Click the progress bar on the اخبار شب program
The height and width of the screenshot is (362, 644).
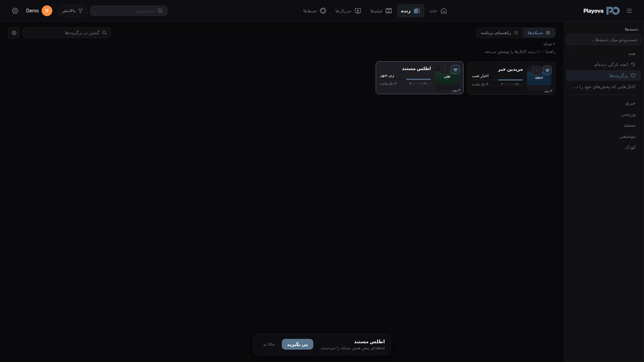pos(497,80)
